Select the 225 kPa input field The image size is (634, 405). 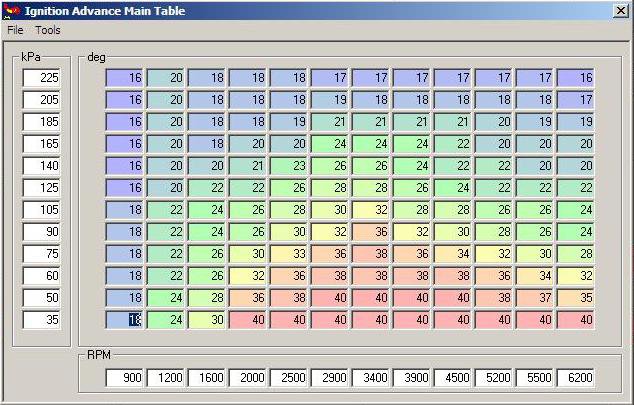[42, 78]
